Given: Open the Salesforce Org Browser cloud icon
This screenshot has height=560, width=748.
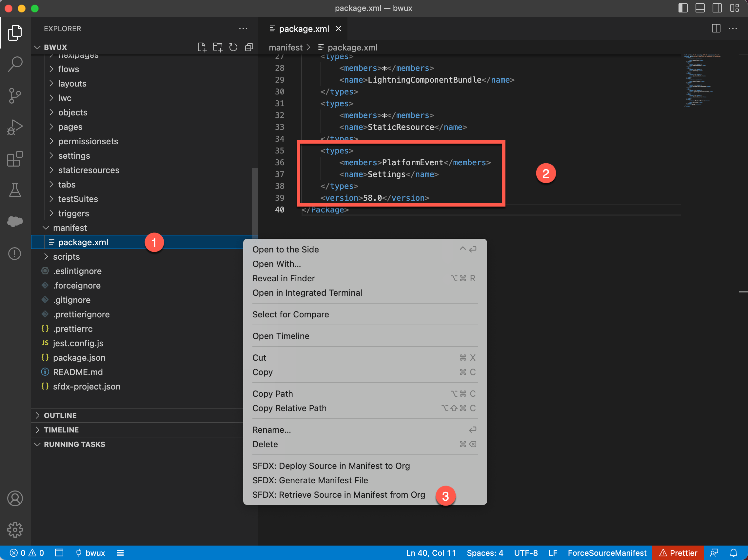Looking at the screenshot, I should (15, 222).
